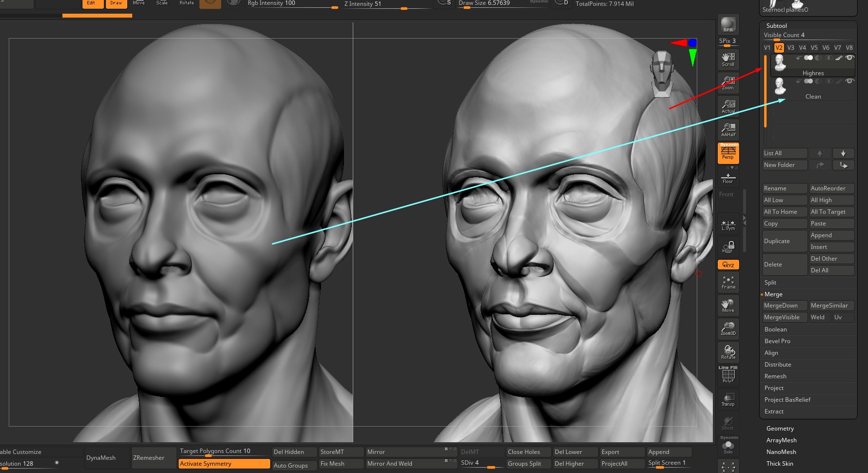Expand the Geometry section
Viewport: 868px width, 473px height.
tap(780, 428)
